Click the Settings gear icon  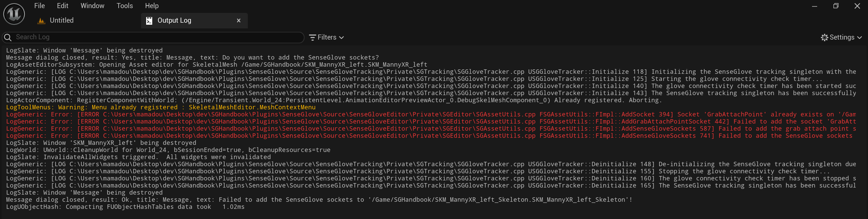click(x=825, y=37)
